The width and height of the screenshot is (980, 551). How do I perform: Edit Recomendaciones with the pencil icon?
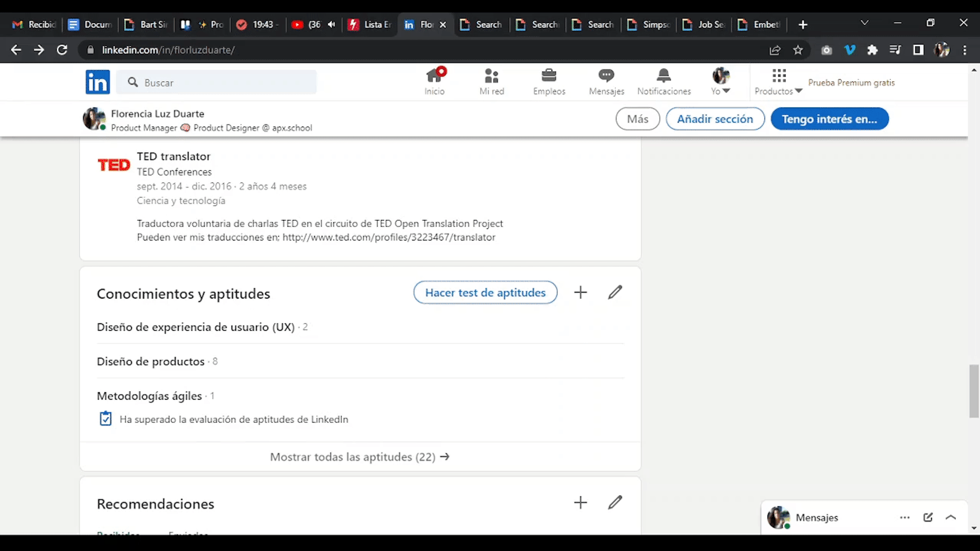615,503
